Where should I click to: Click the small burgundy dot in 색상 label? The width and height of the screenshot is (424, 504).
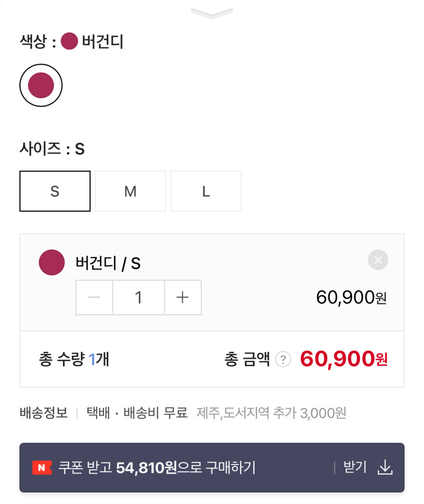[x=69, y=41]
